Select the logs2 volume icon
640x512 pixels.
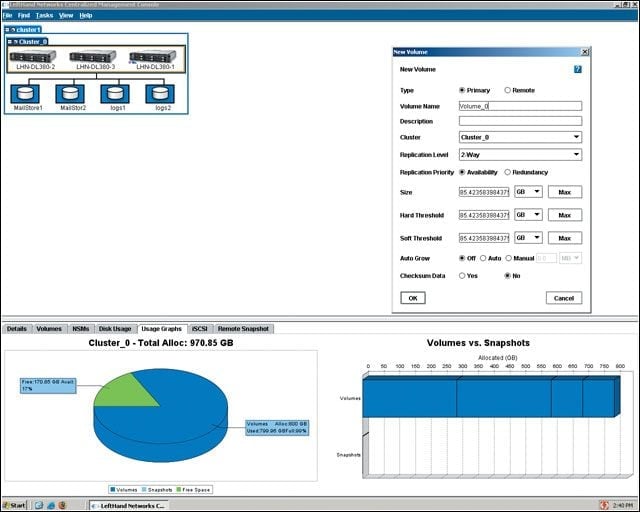pyautogui.click(x=160, y=94)
